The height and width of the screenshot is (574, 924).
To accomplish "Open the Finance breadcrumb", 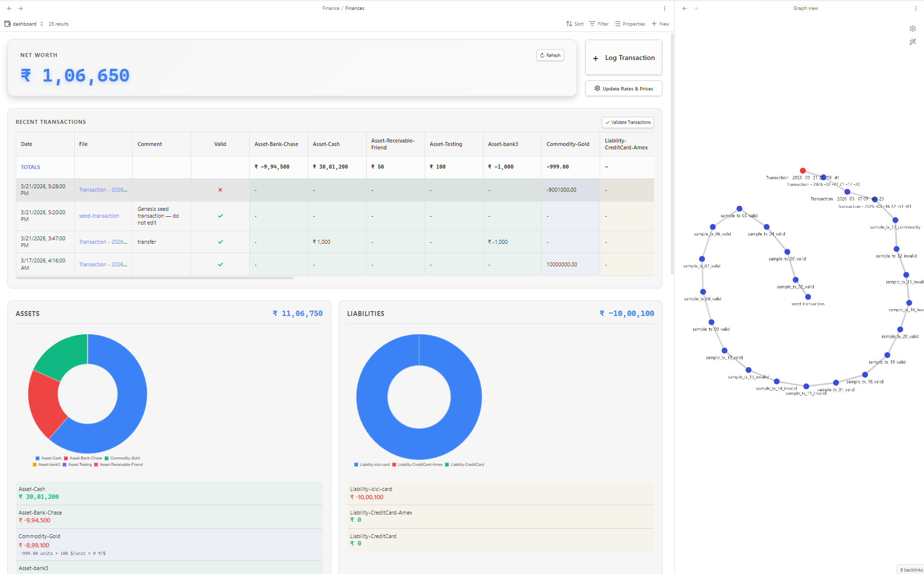I will pyautogui.click(x=331, y=8).
